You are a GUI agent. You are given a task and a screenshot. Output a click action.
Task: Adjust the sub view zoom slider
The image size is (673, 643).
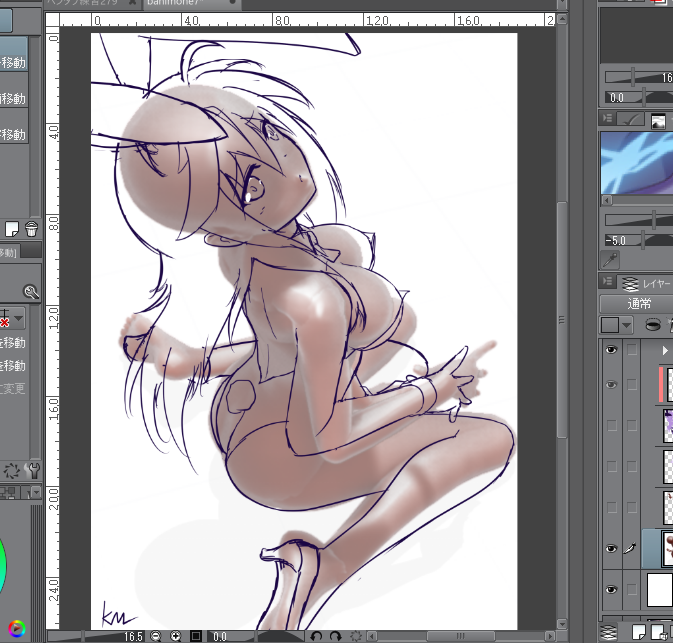pos(638,220)
